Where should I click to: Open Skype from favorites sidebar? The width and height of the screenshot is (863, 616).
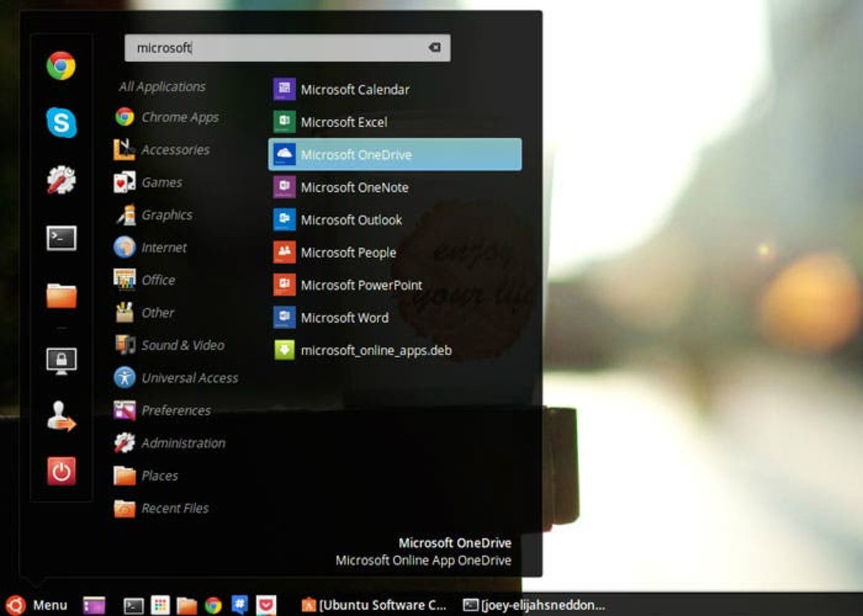[x=61, y=122]
